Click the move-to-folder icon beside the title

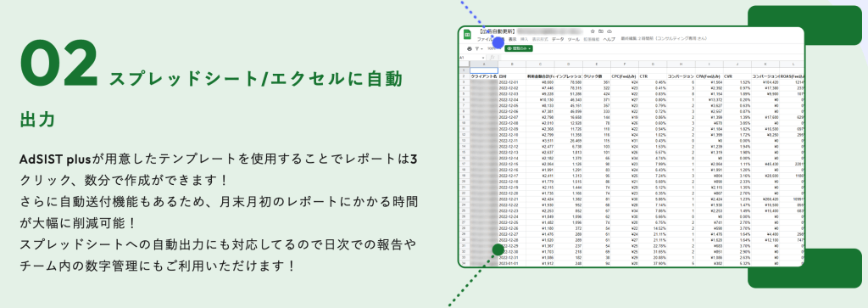[x=601, y=31]
